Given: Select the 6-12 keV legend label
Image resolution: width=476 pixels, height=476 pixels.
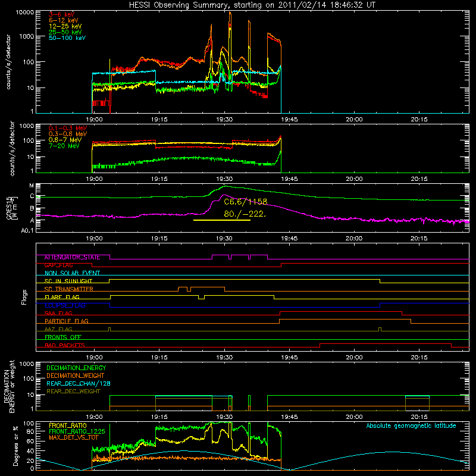Looking at the screenshot, I should pos(64,20).
